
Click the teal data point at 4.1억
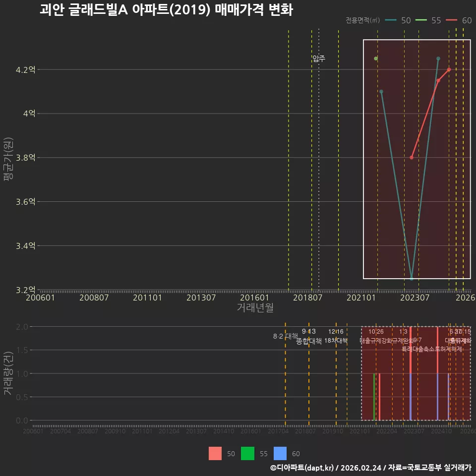(381, 92)
